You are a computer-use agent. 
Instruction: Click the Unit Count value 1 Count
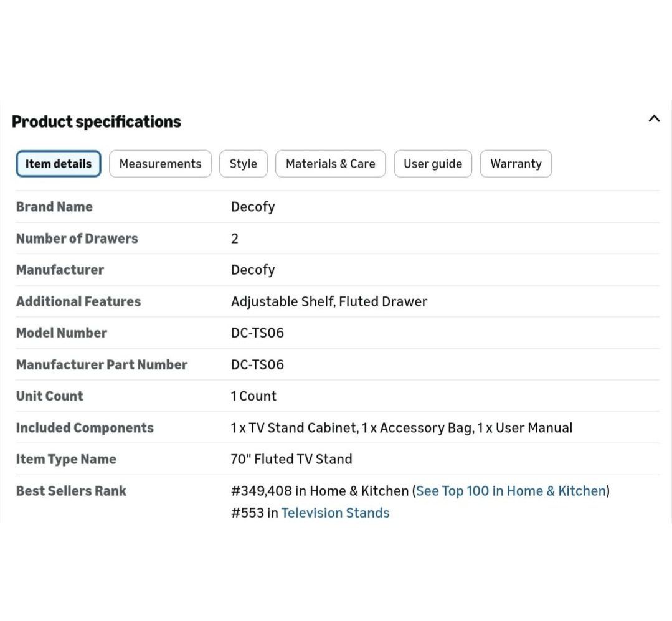tap(253, 396)
